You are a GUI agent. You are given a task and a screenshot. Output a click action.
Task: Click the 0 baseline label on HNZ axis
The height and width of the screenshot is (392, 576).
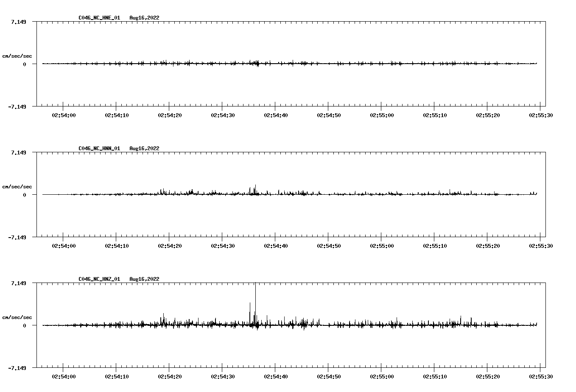(x=25, y=325)
